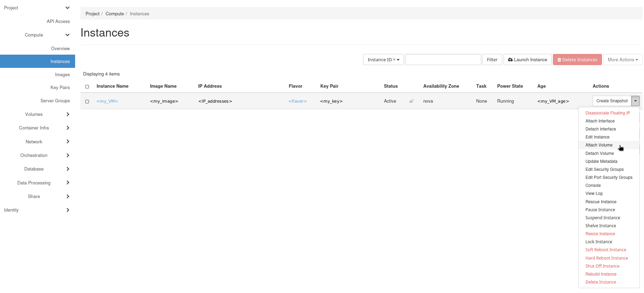Expand the Container Infra chevron
Viewport: 644px width, 293px height.
pyautogui.click(x=68, y=128)
